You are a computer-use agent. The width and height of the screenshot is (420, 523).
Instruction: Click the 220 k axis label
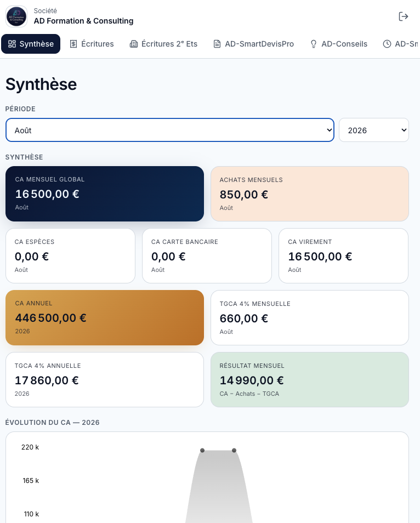[x=30, y=447]
